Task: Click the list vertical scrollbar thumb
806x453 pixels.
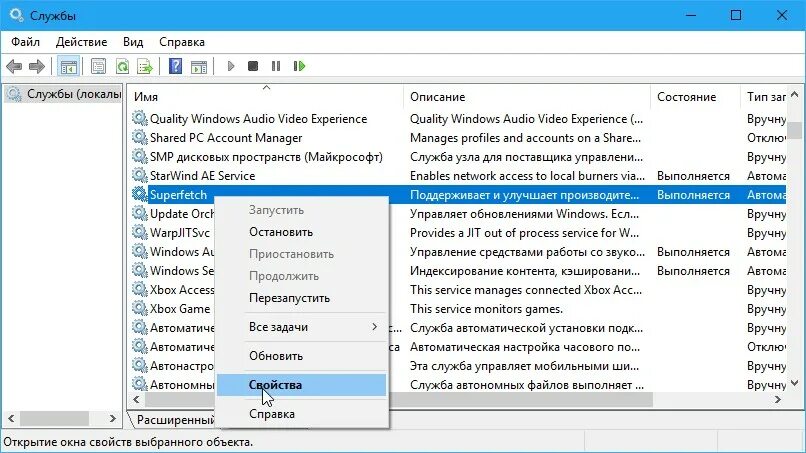Action: (795, 130)
